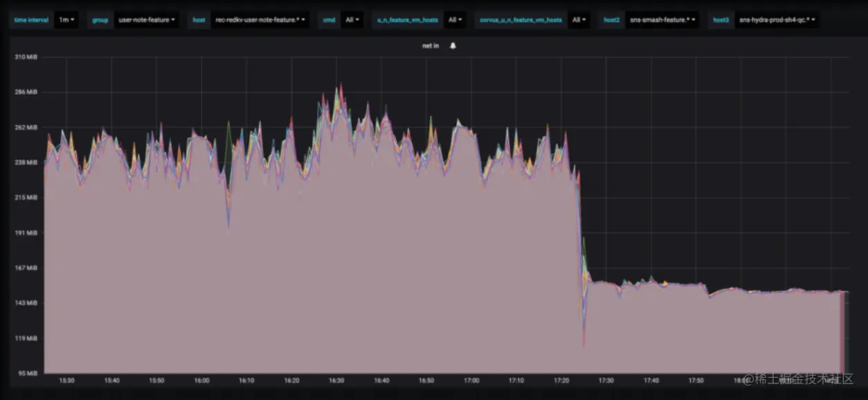Open the u_n_feature_vm_hosts All dropdown

[x=455, y=20]
